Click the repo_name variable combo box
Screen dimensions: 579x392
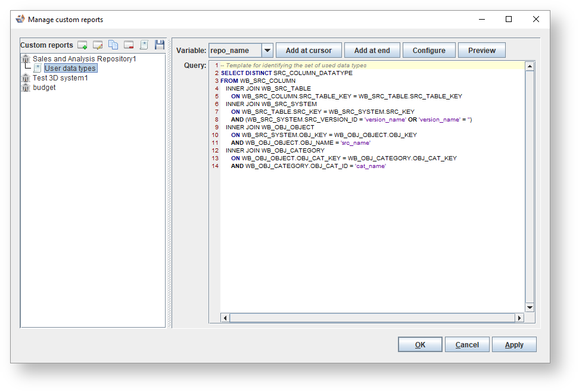click(x=235, y=51)
